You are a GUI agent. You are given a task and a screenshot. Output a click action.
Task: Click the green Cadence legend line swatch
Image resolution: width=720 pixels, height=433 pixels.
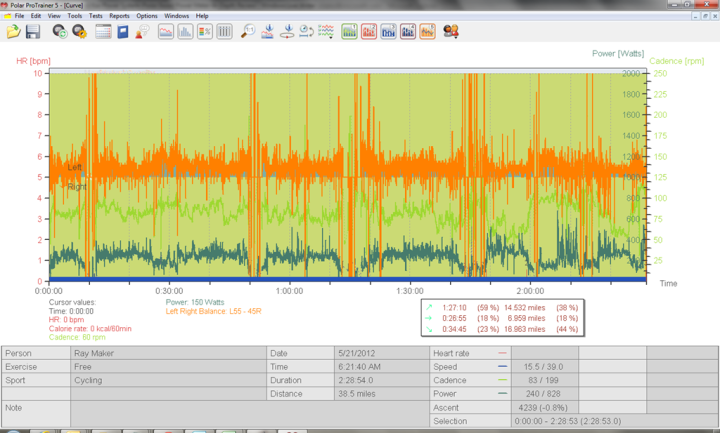tap(502, 380)
